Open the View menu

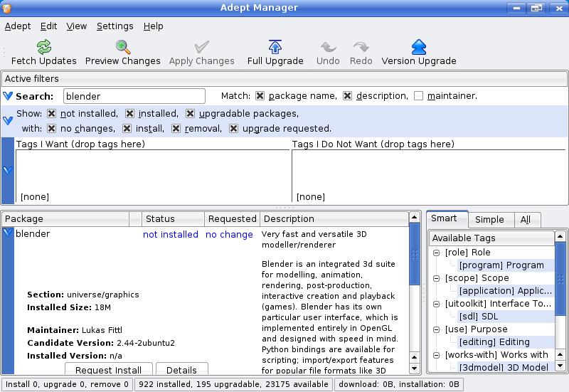tap(77, 26)
